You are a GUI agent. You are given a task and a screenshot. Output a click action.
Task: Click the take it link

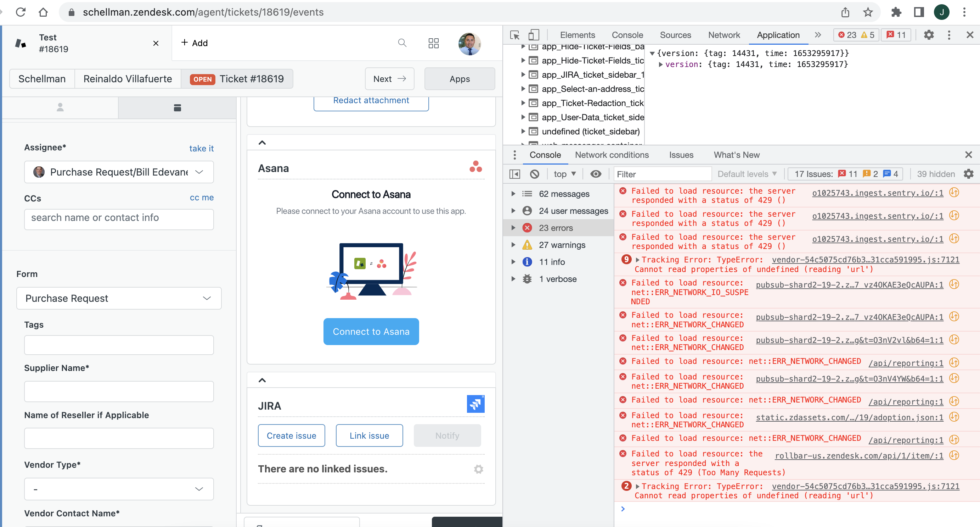(x=201, y=149)
